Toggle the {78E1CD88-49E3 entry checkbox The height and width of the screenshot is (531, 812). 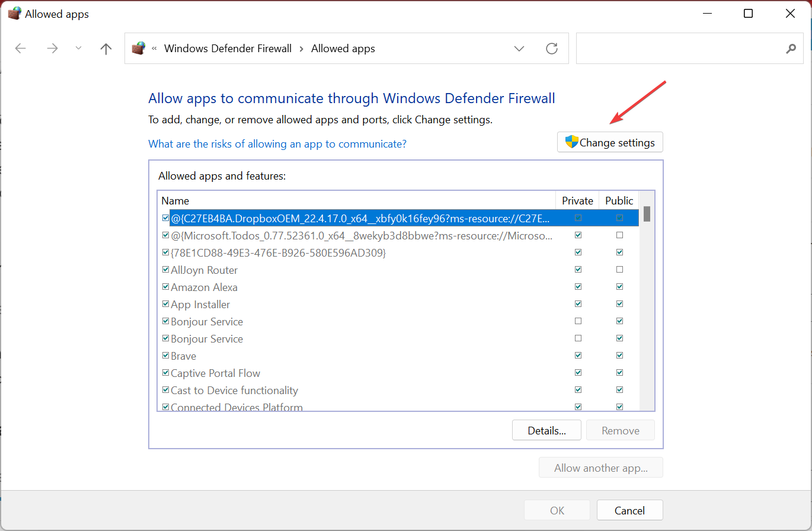tap(165, 252)
